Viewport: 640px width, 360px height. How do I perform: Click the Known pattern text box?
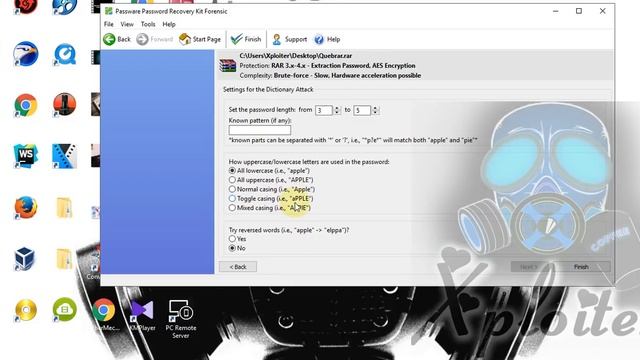[260, 130]
